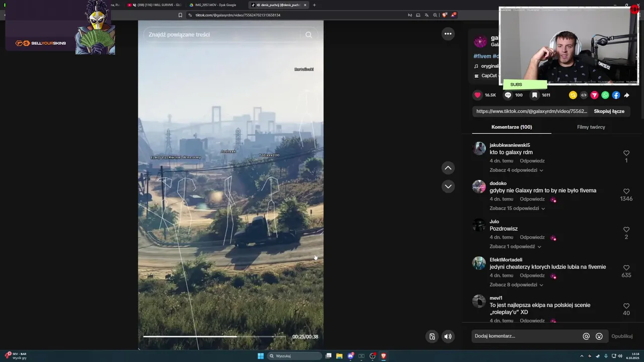Open the three-dot video options menu
Screen dimensions: 644x362
coord(448,34)
